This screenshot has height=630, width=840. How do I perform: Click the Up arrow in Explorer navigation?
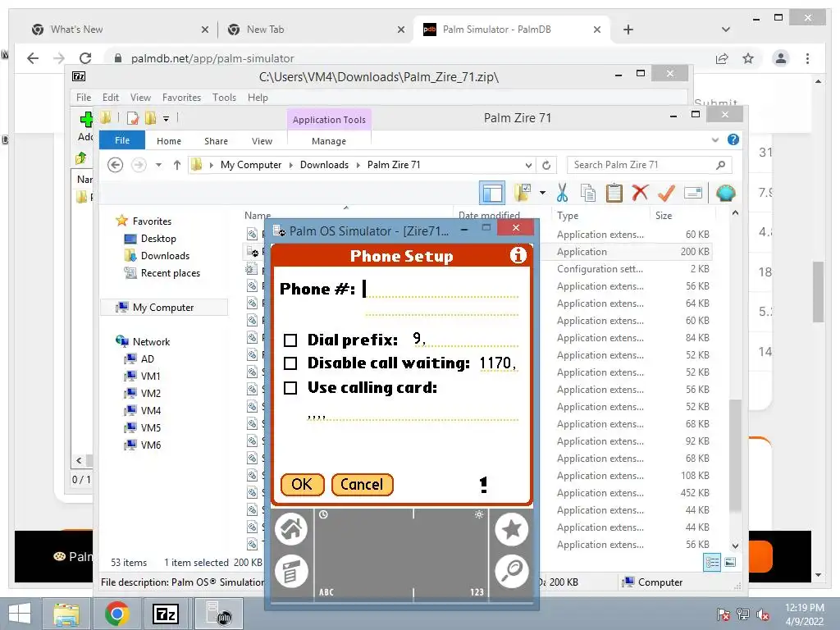177,165
